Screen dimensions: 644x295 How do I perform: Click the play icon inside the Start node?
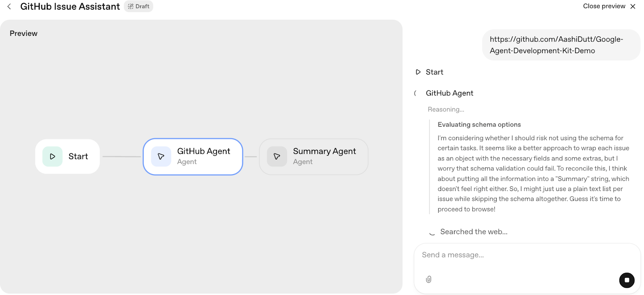point(52,156)
